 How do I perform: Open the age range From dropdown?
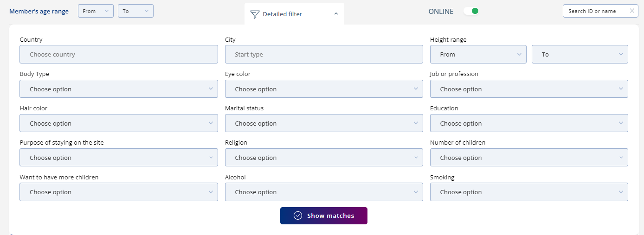[x=96, y=11]
